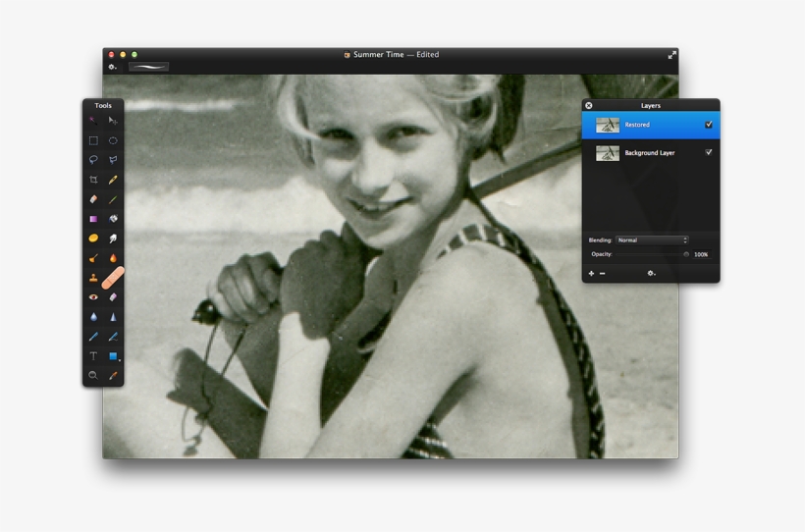Select the Background Layer thumbnail

coord(608,153)
